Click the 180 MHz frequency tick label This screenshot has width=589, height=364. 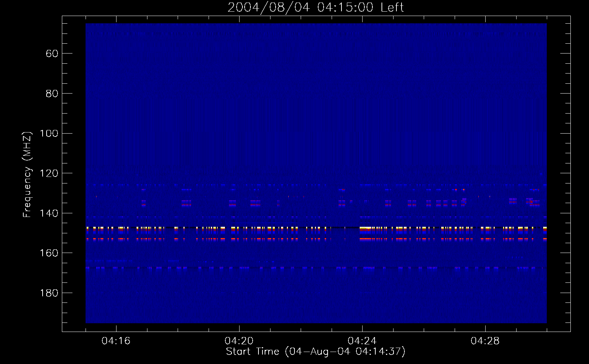tap(49, 293)
